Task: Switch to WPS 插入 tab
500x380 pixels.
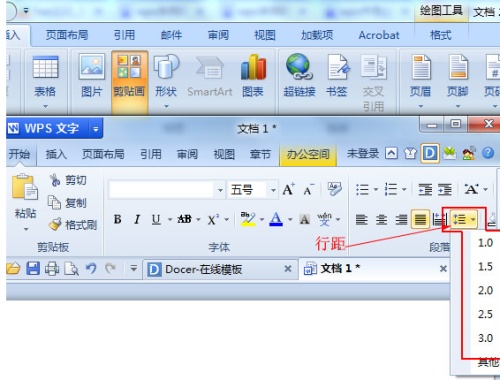Action: (x=56, y=154)
